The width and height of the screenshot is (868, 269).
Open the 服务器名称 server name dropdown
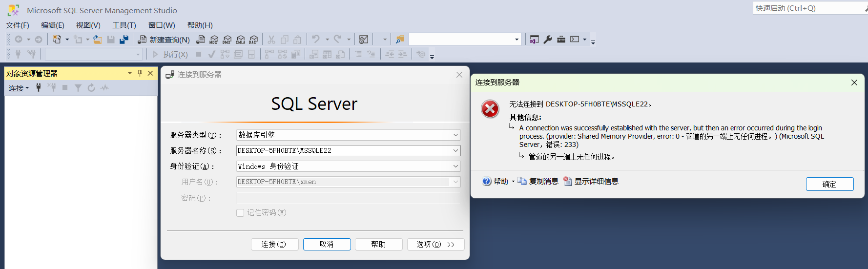[455, 150]
